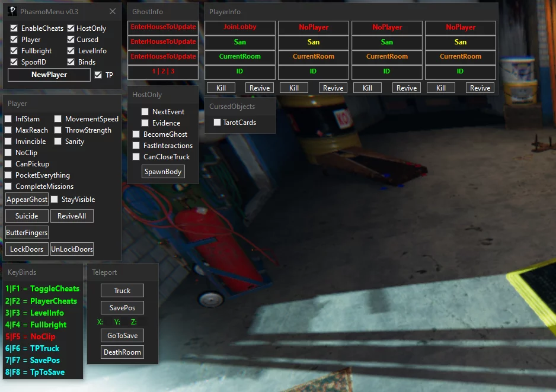
Task: Click the PhasmoMenu logo icon
Action: tap(12, 12)
